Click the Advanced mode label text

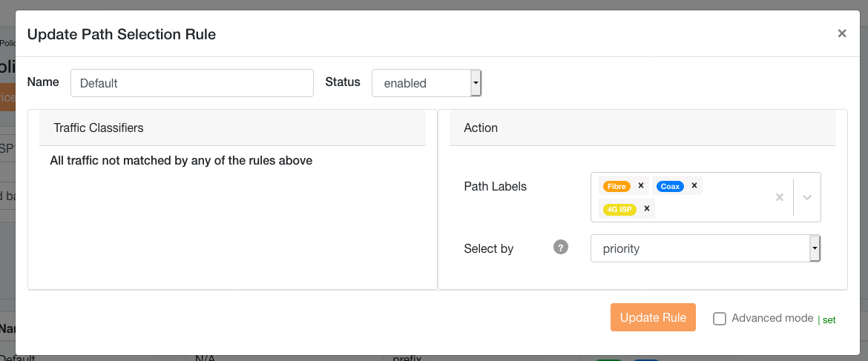(x=772, y=318)
